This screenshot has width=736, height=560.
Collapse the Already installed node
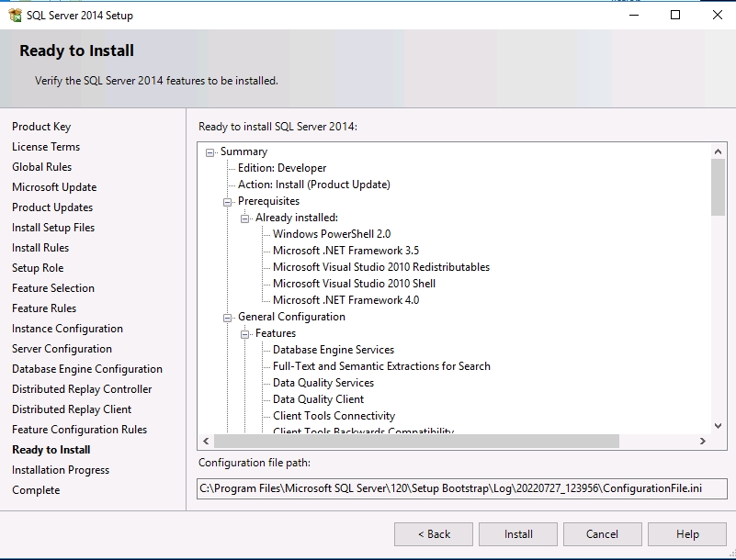click(244, 218)
